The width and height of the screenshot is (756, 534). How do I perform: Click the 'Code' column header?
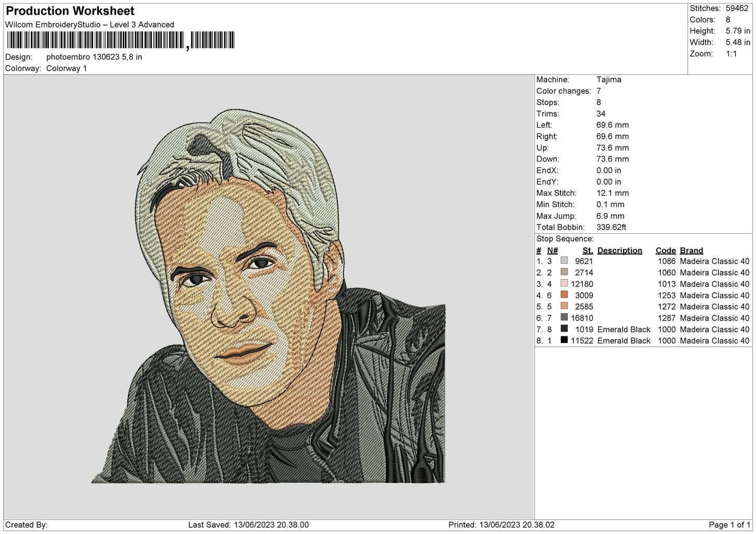(x=666, y=251)
